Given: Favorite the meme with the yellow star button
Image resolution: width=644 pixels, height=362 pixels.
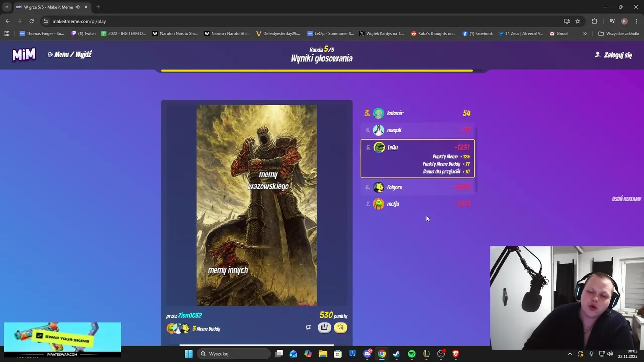Looking at the screenshot, I should pyautogui.click(x=341, y=328).
